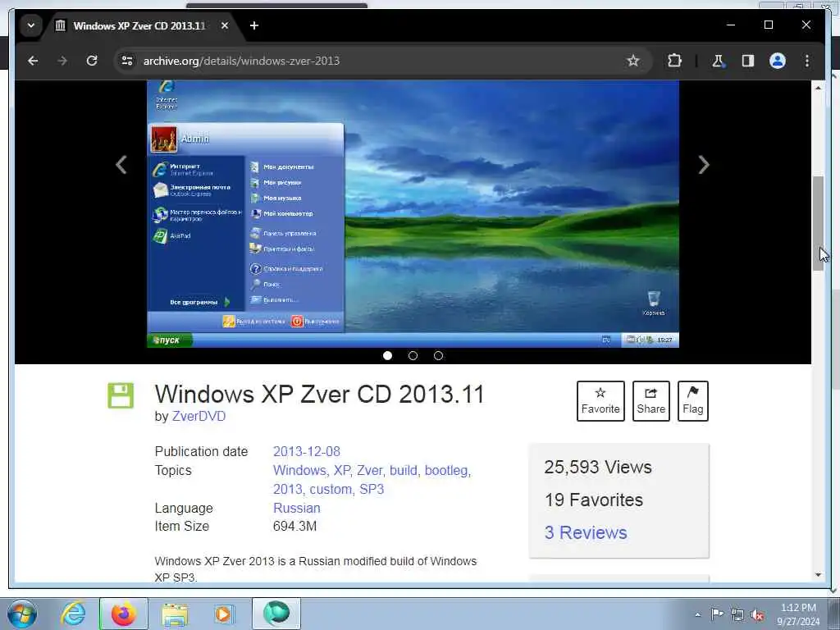Image resolution: width=840 pixels, height=630 pixels.
Task: Click the 694.3M item size value
Action: 294,526
